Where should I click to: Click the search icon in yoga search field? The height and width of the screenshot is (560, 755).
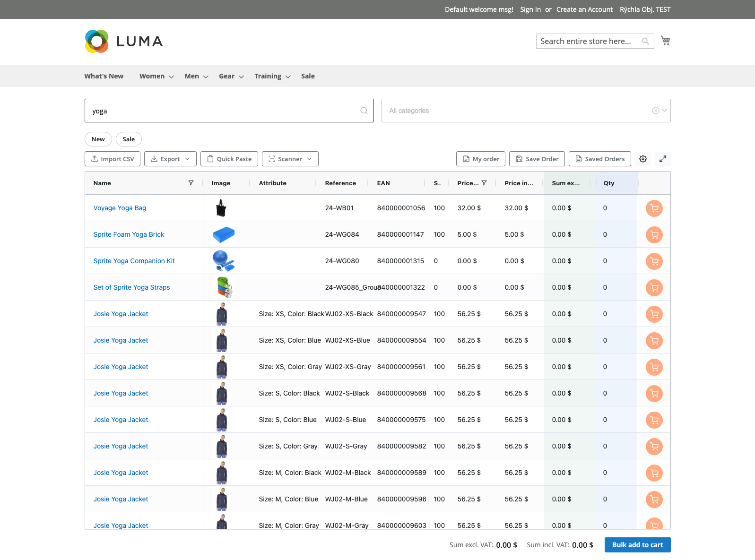[x=364, y=111]
